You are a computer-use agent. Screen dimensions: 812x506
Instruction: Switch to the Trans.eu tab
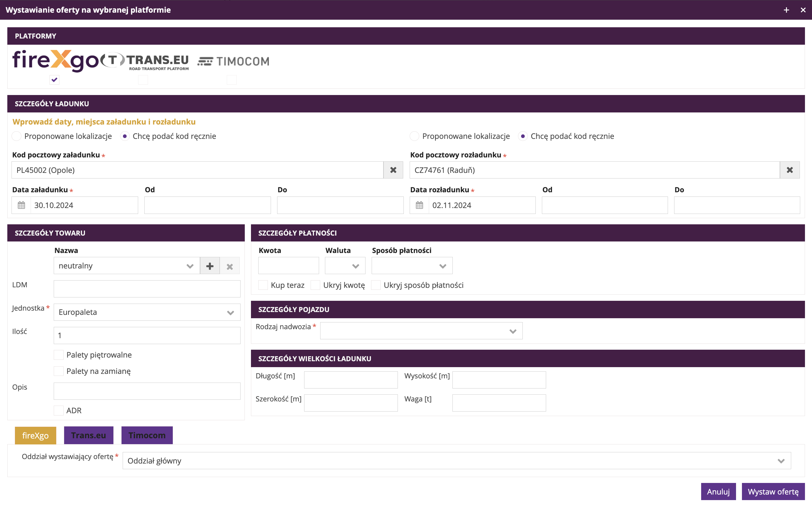pyautogui.click(x=88, y=435)
